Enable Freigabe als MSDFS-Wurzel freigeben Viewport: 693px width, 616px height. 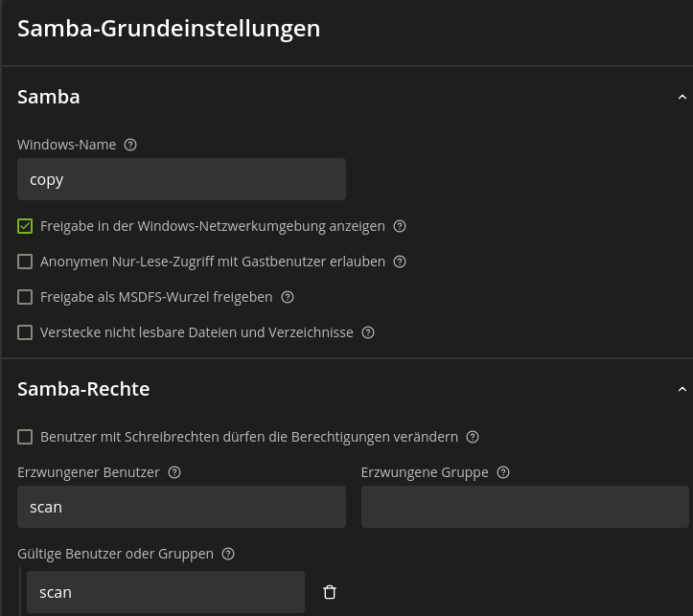click(x=25, y=297)
